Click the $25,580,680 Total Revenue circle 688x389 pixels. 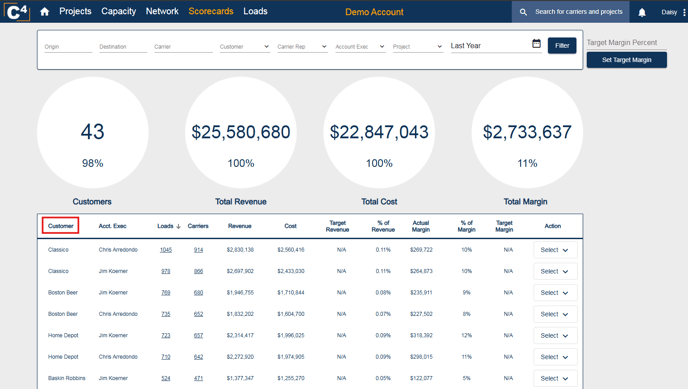point(240,132)
